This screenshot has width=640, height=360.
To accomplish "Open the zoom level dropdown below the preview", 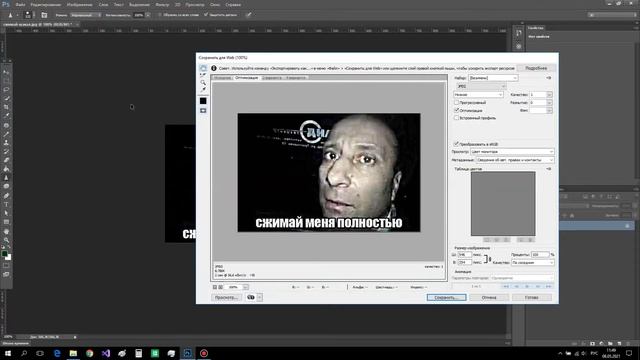I will [245, 287].
